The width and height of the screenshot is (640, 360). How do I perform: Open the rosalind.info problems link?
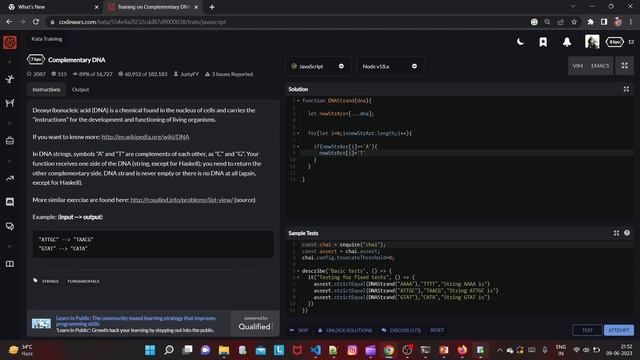[182, 200]
